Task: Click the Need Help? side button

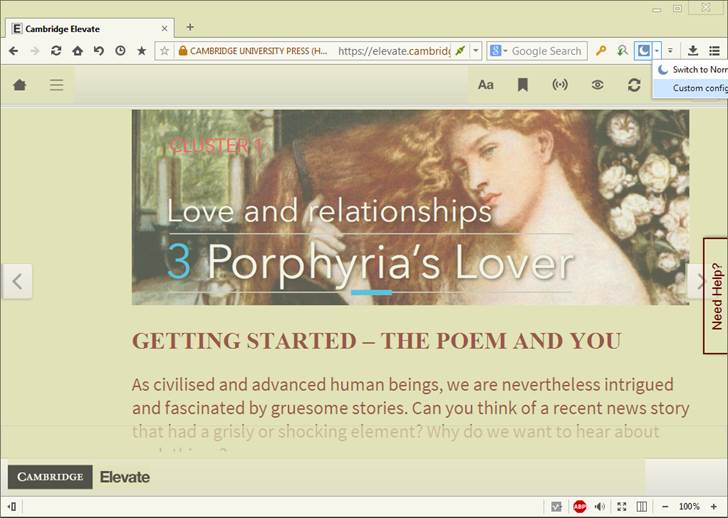Action: pos(716,296)
